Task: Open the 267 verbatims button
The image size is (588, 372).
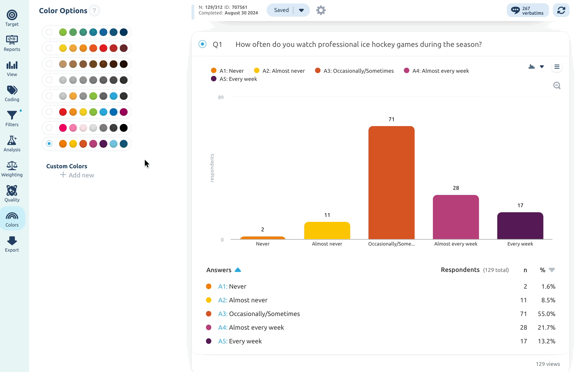Action: coord(527,10)
